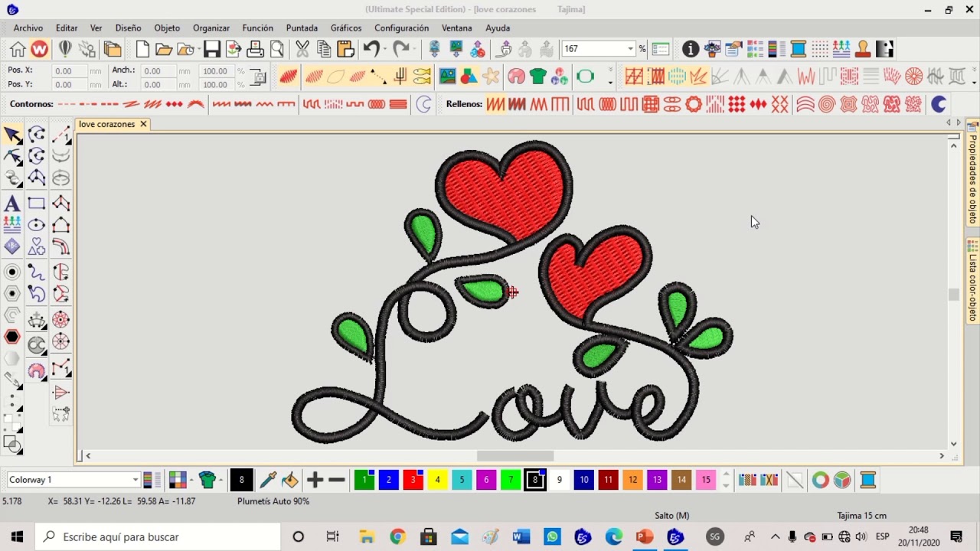Toggle the blue crescent icon after the contour styles
The width and height of the screenshot is (980, 551).
[423, 104]
